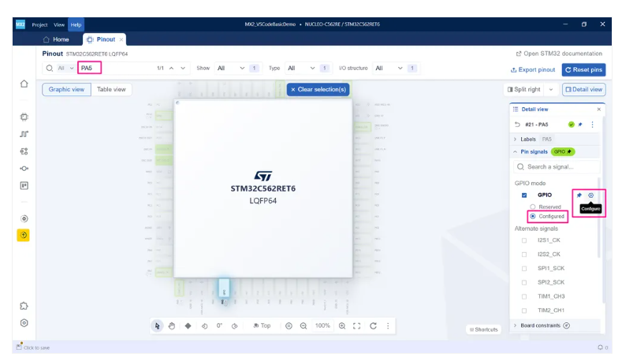The height and width of the screenshot is (364, 622).
Task: Click the Reset pins button
Action: 583,70
